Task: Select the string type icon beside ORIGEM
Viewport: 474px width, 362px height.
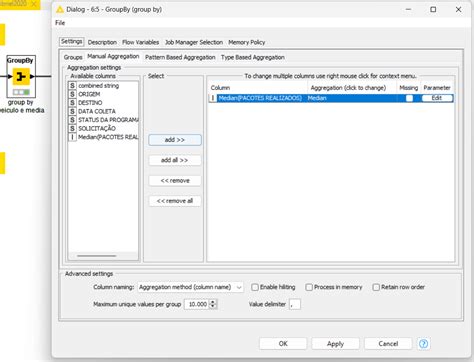Action: pyautogui.click(x=72, y=94)
